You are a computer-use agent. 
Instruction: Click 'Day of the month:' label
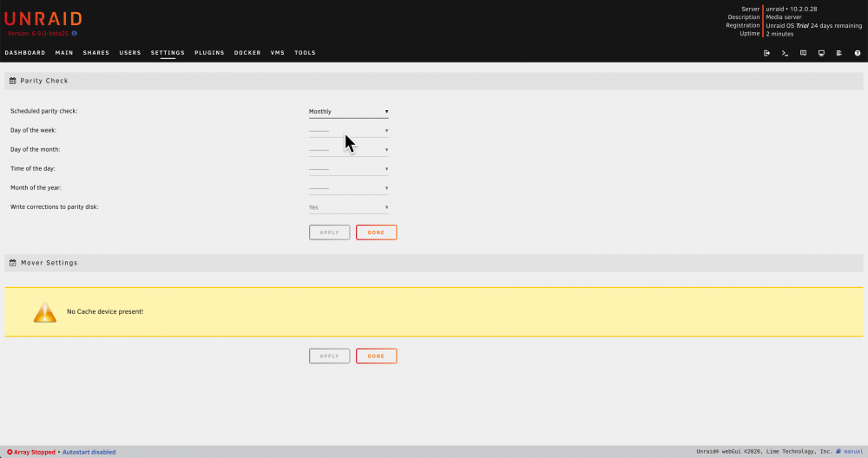(36, 149)
